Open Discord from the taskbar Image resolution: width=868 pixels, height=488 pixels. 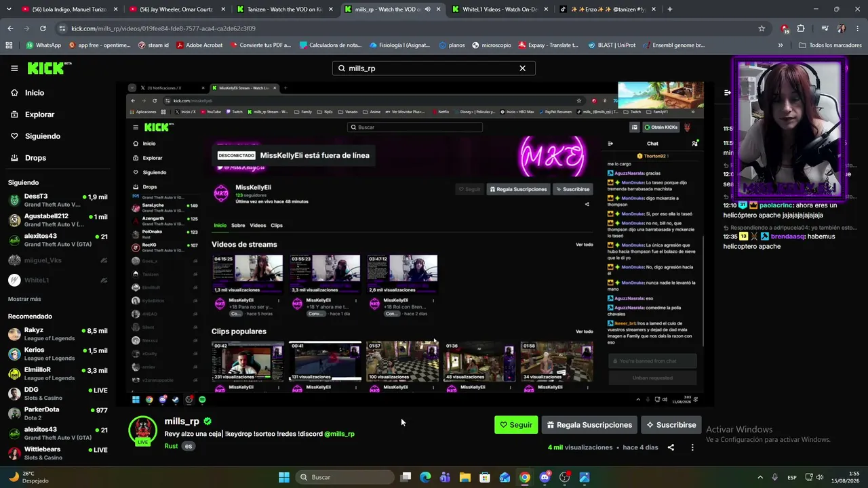click(x=545, y=477)
